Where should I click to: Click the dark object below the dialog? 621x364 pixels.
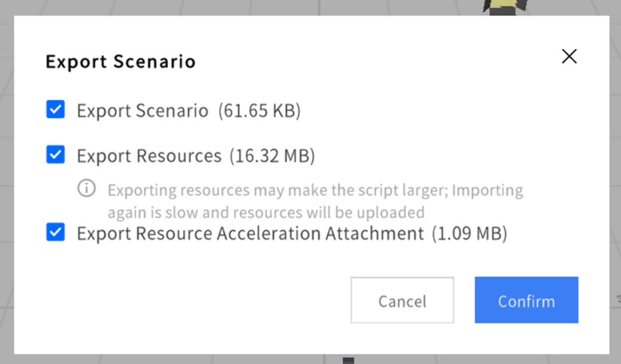coord(347,360)
